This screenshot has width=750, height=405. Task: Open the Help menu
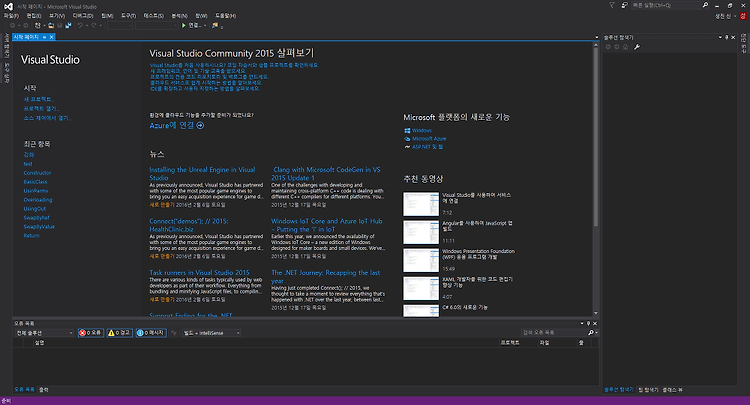[x=225, y=16]
